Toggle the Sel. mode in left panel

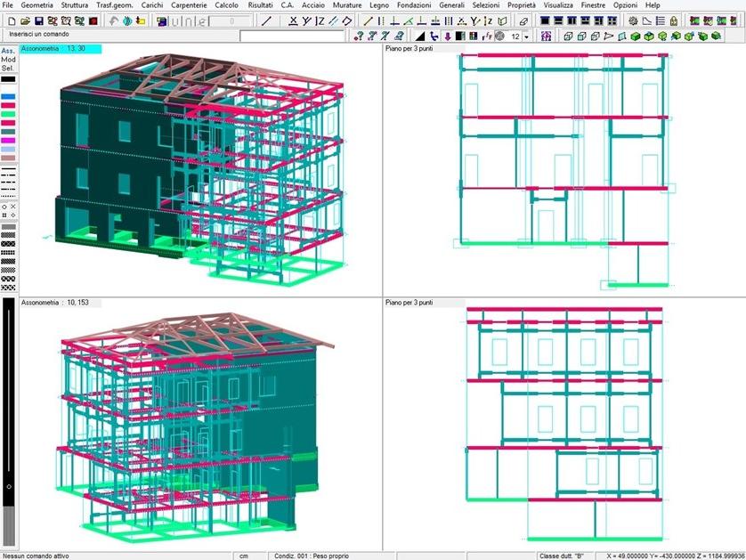coord(8,69)
